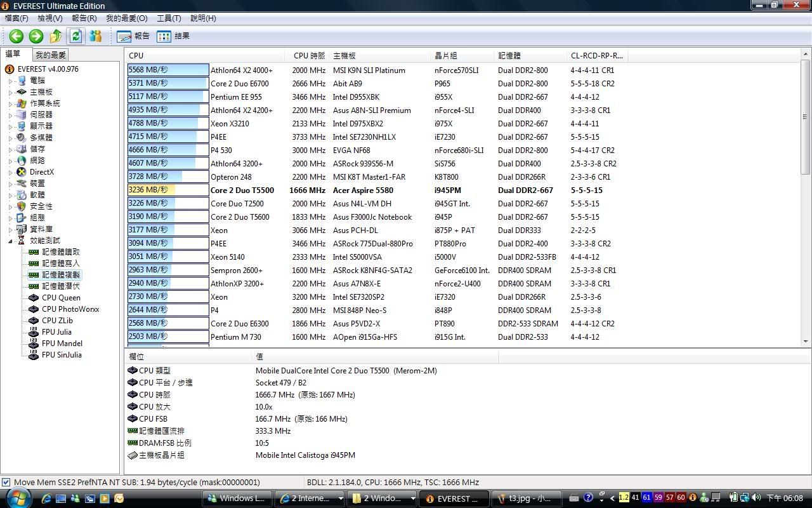Open the 工具(T) menu
The width and height of the screenshot is (812, 508).
point(169,18)
